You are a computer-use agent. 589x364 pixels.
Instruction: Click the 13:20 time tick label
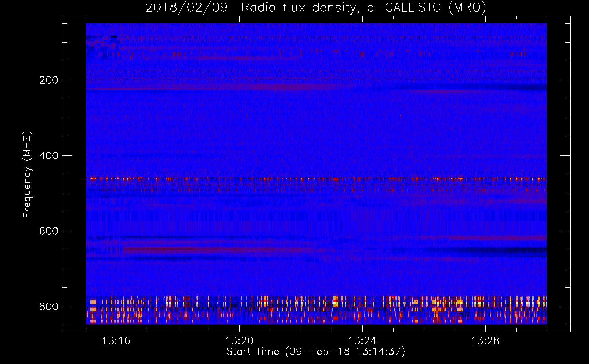(239, 341)
